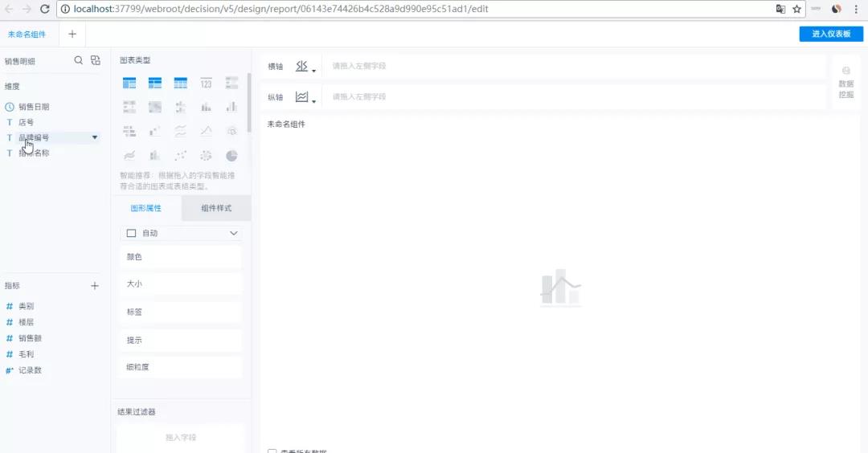Choose the KPI 123 indicator chart type

[206, 83]
